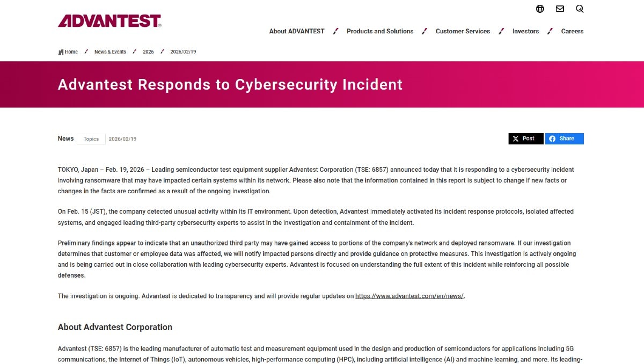
Task: Click the article headline banner title
Action: [230, 84]
